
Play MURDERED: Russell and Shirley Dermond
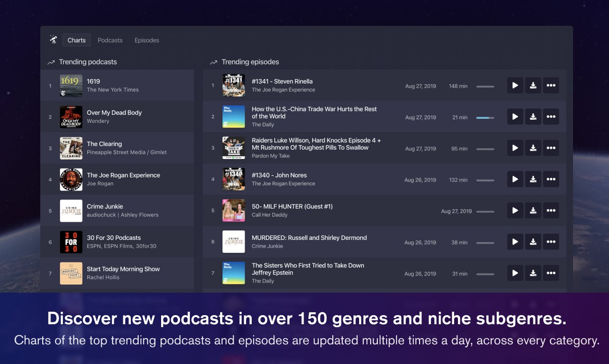point(515,242)
